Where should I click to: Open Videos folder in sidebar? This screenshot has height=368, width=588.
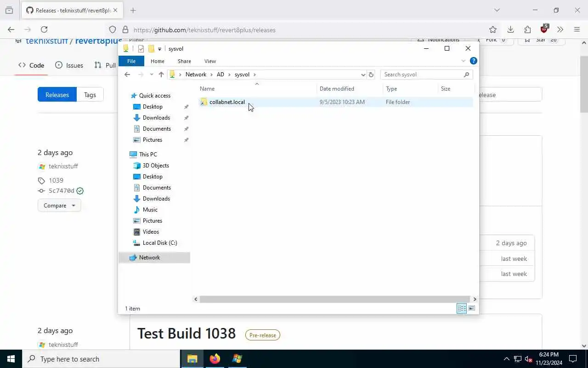click(151, 232)
